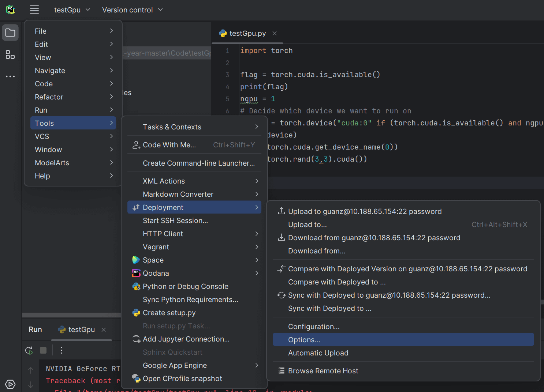Open the Qodana submenu
The width and height of the screenshot is (544, 392).
194,273
